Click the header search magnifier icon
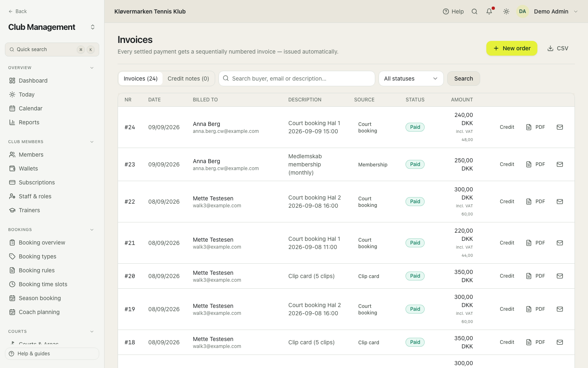 (x=474, y=11)
